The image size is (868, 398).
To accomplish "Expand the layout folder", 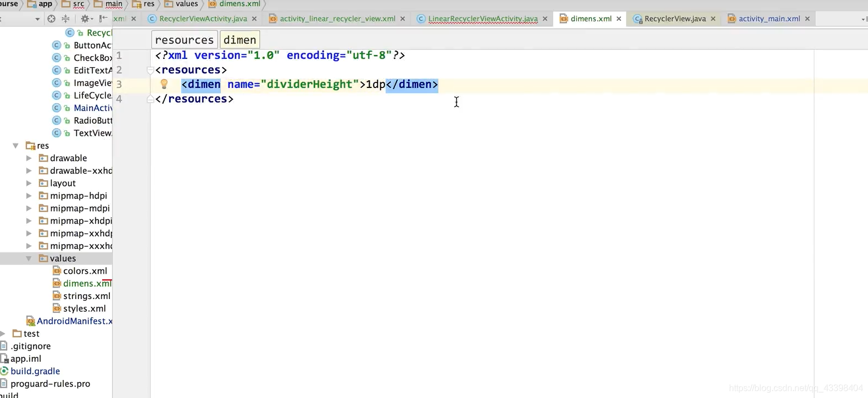I will point(29,183).
